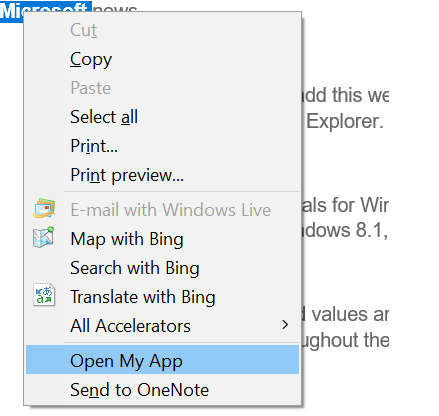Open Print preview... from the menu
This screenshot has width=439, height=416.
pyautogui.click(x=162, y=175)
